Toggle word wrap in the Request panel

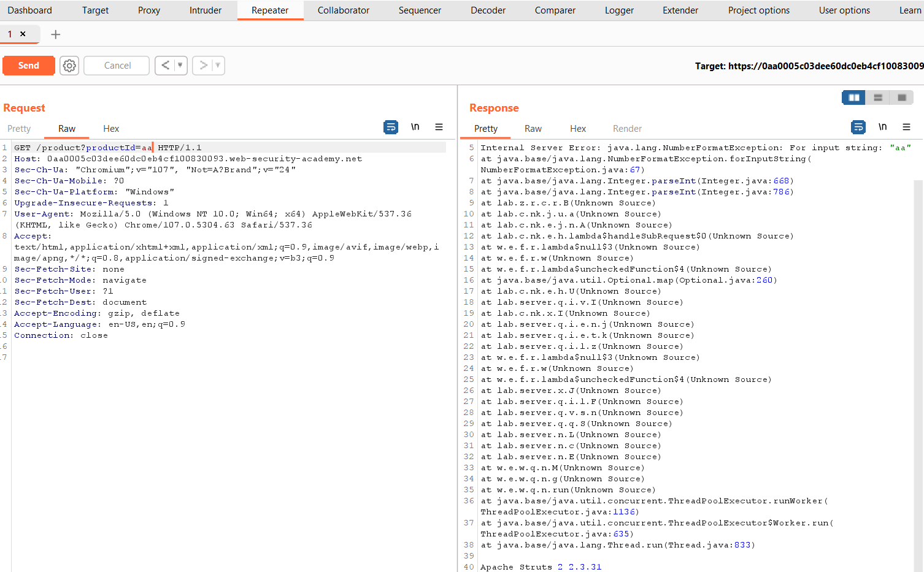tap(390, 127)
